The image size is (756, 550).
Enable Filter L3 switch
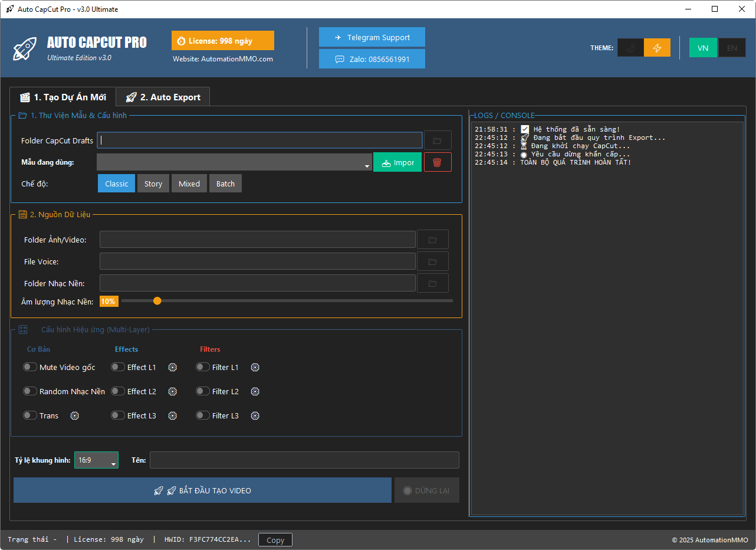[203, 415]
